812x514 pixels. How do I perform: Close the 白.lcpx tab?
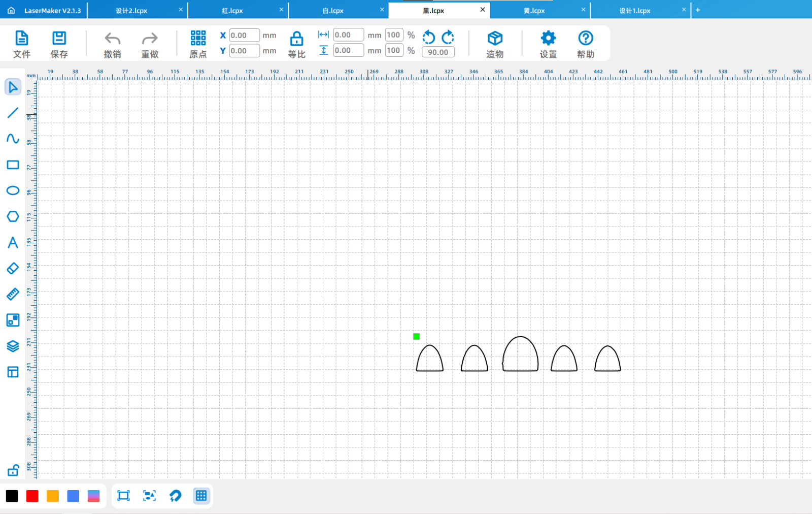[x=382, y=10]
